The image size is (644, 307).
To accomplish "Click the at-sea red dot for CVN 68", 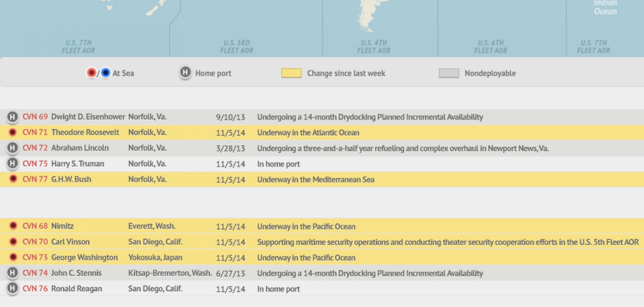I will [x=13, y=226].
